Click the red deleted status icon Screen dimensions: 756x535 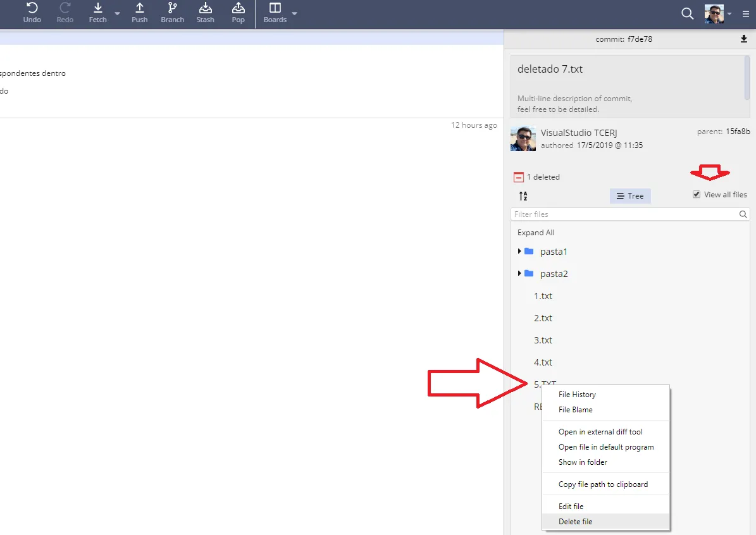coord(518,177)
